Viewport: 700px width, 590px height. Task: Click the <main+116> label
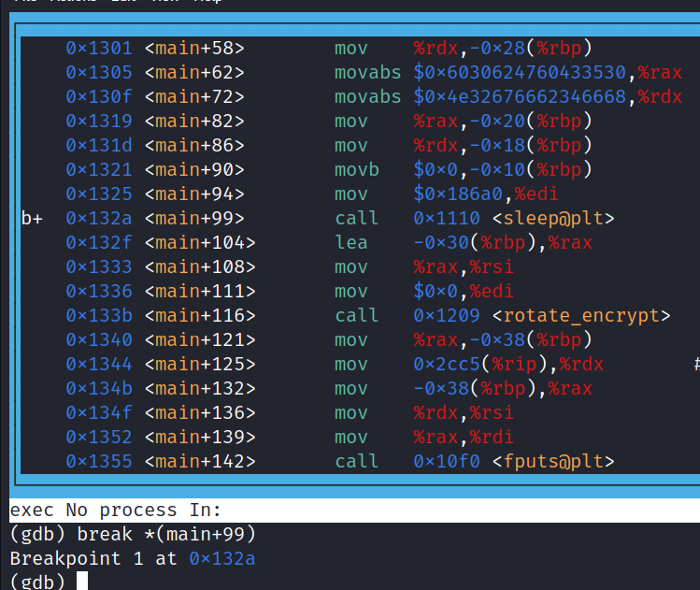pyautogui.click(x=200, y=316)
